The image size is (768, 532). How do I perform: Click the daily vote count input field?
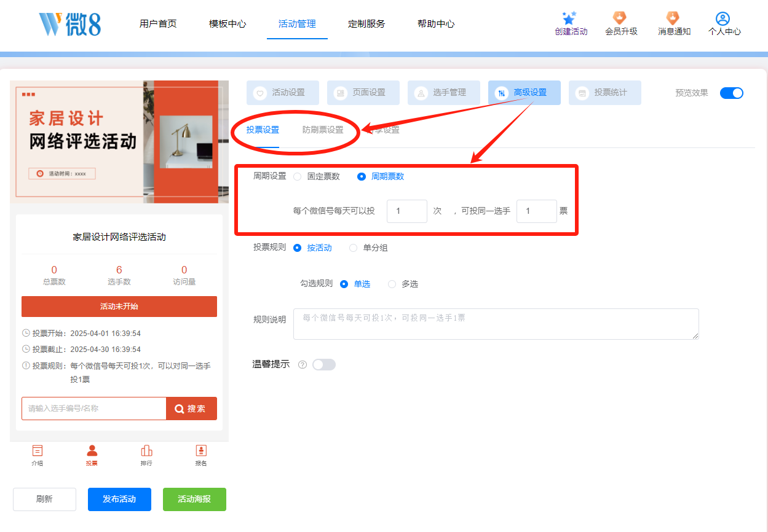pos(407,211)
